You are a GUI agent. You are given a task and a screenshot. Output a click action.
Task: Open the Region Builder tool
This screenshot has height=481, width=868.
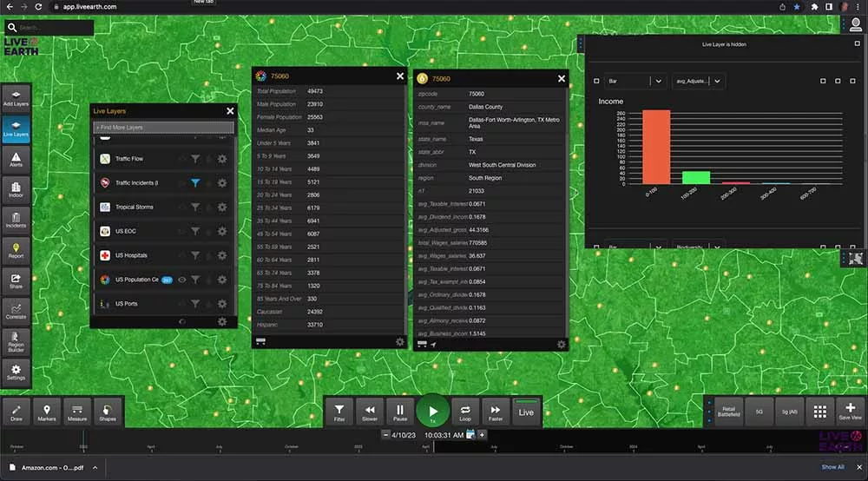click(16, 342)
